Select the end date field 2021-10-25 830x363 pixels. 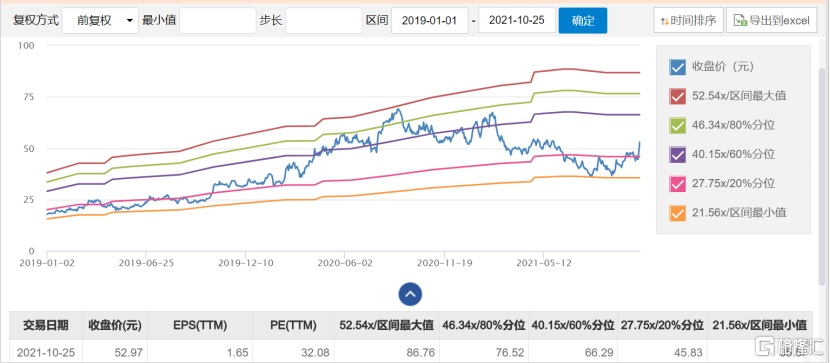517,21
